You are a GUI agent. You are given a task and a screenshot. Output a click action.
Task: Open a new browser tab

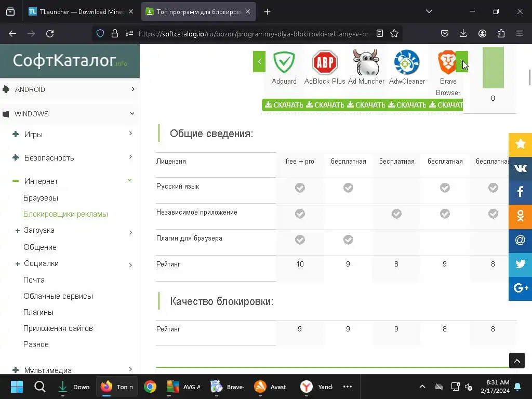click(268, 12)
